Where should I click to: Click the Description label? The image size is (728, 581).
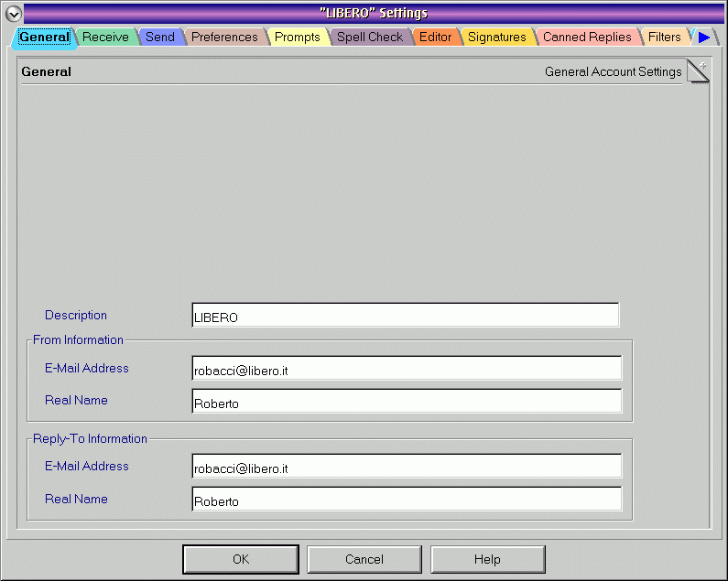(x=76, y=315)
